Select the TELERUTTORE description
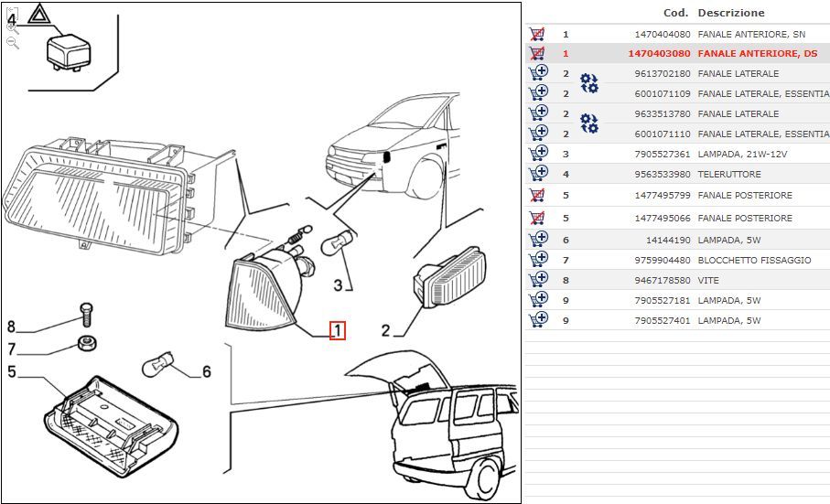Image resolution: width=830 pixels, height=504 pixels. pyautogui.click(x=729, y=174)
